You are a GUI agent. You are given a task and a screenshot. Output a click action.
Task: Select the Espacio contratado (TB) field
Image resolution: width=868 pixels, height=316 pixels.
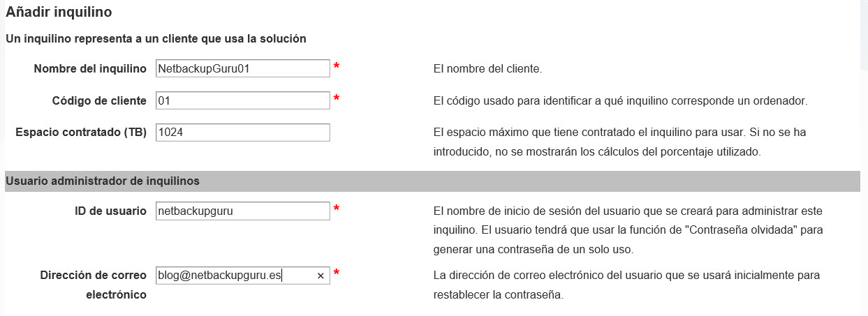coord(242,133)
